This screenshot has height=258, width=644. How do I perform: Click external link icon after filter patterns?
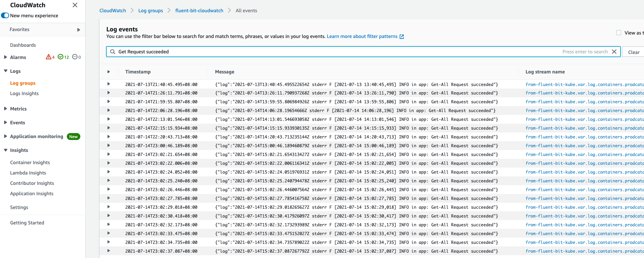point(402,37)
